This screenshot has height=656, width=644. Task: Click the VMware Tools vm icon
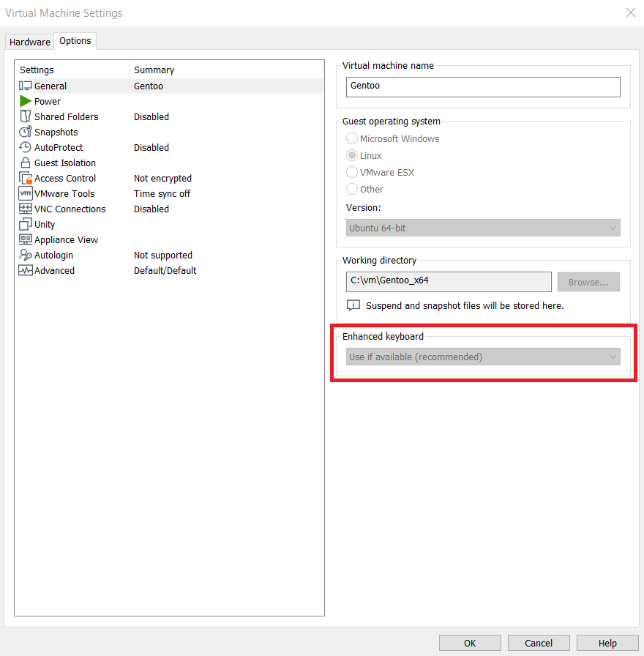[x=26, y=193]
